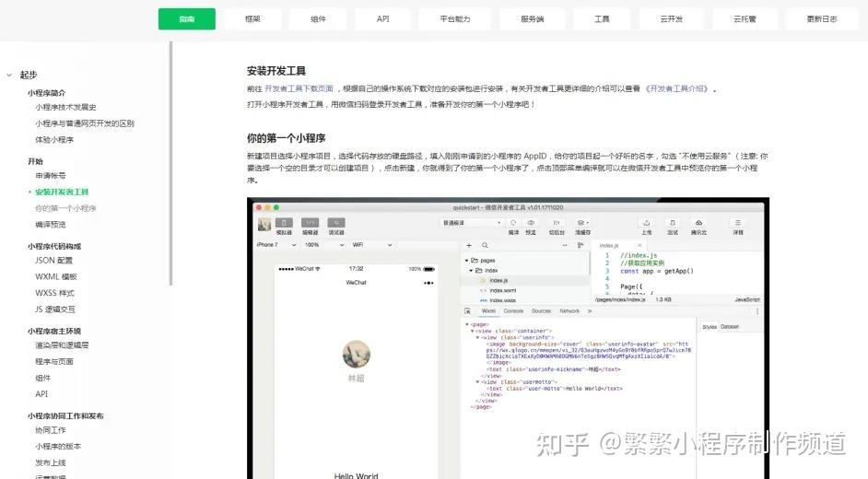This screenshot has width=868, height=479.
Task: Close the index.js editor tab
Action: tap(639, 245)
